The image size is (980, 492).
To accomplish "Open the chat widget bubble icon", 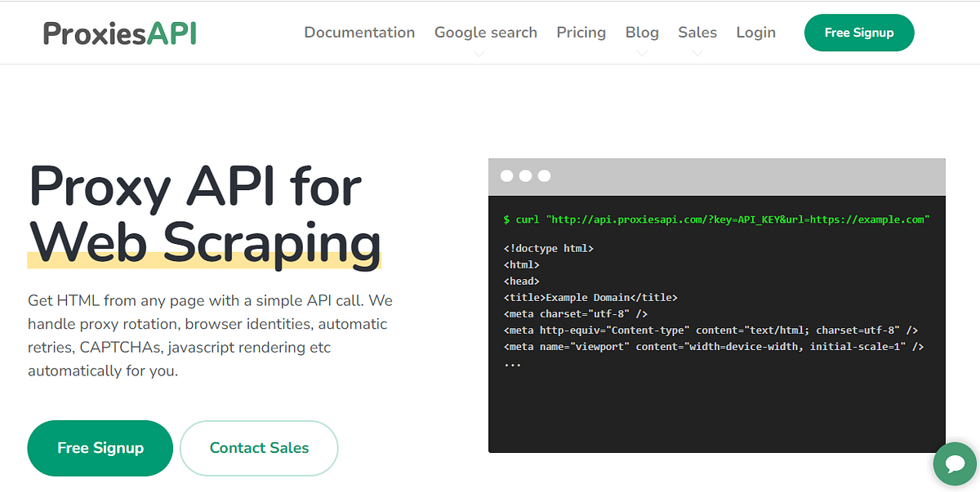I will pos(955,463).
